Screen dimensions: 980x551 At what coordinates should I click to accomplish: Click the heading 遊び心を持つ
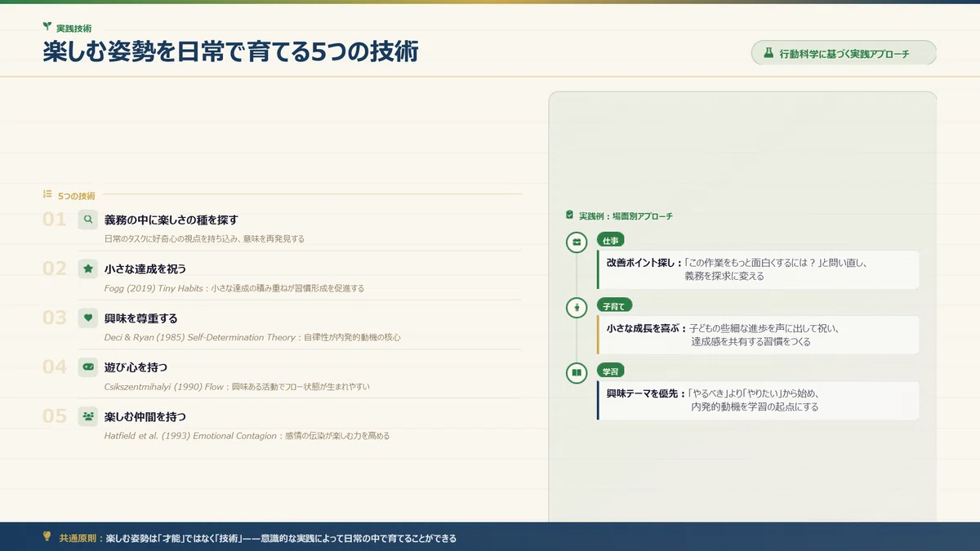tap(136, 367)
